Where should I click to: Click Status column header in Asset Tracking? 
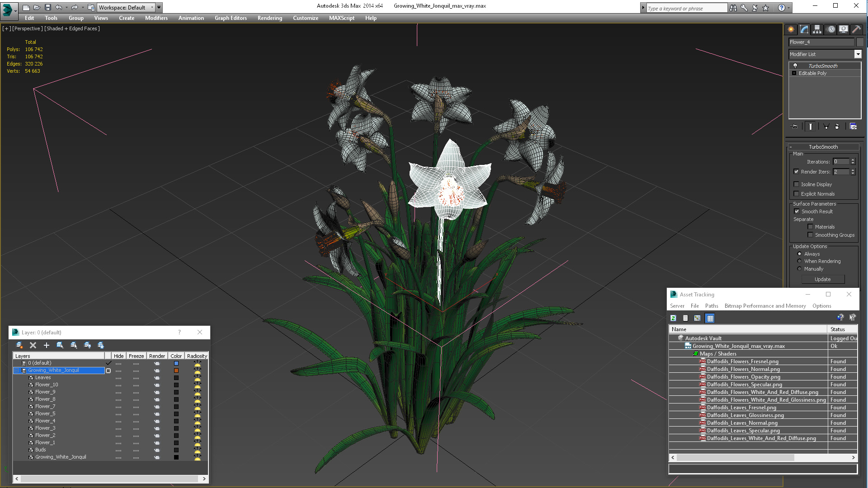tap(842, 329)
